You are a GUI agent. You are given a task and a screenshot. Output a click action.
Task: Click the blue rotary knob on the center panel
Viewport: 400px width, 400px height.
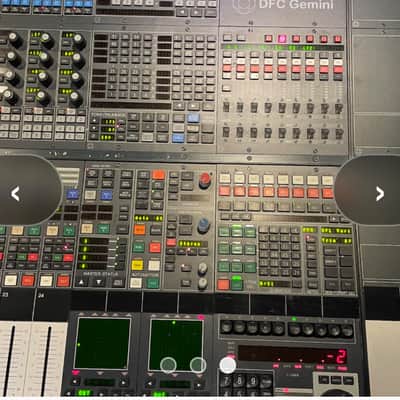204,225
